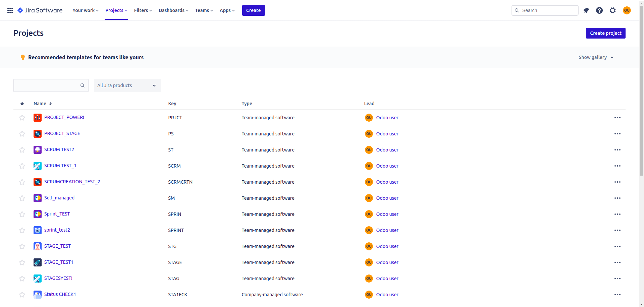Click the Jira Software logo
Viewport: 644px width, 307px height.
(x=40, y=10)
